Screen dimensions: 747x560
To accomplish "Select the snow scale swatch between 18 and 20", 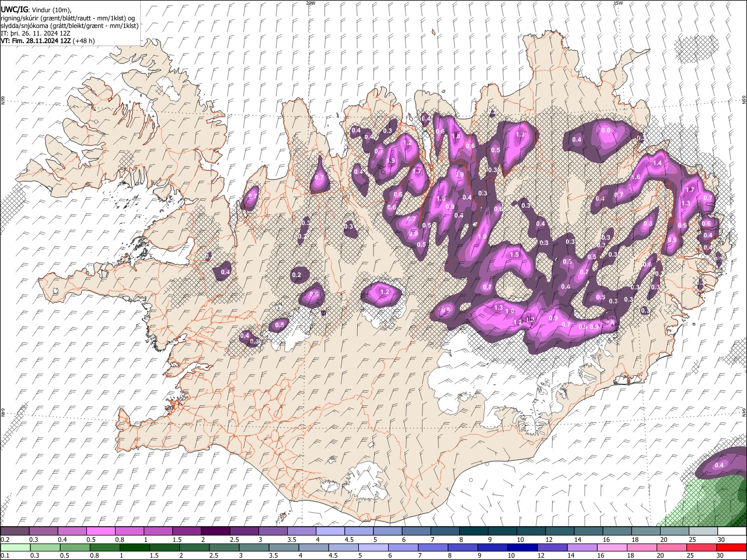I will click(645, 531).
